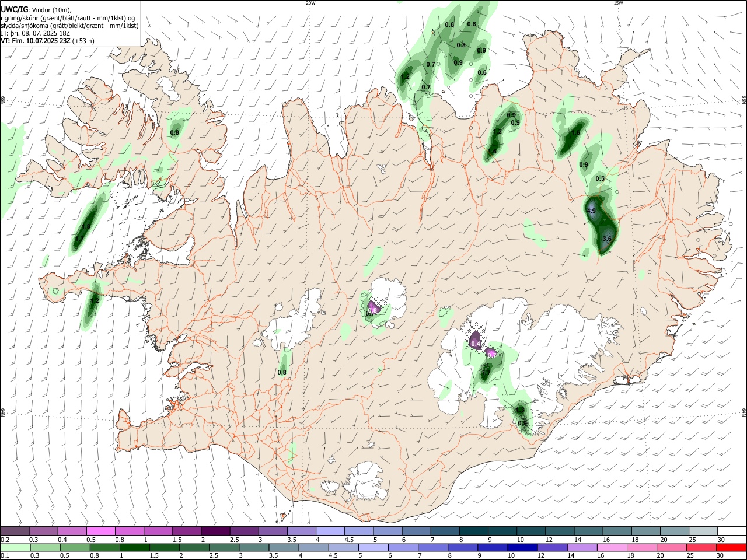Click the 'rigning/skúrir' legend description line
Screen dimensions: 747x560
(68, 17)
